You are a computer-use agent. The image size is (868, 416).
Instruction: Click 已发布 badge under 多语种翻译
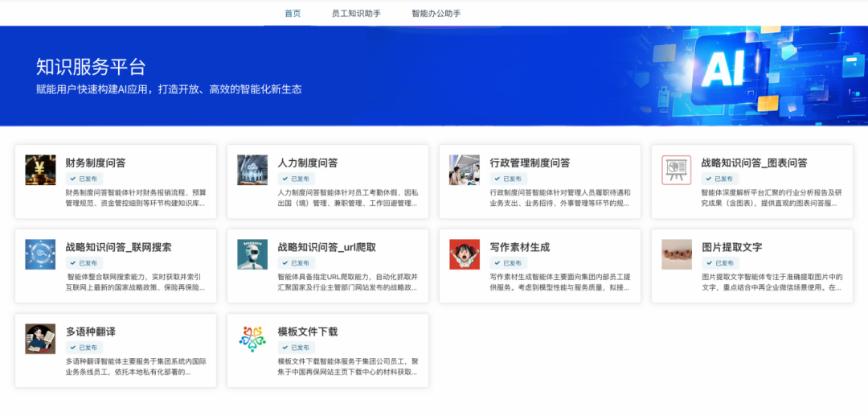(83, 348)
